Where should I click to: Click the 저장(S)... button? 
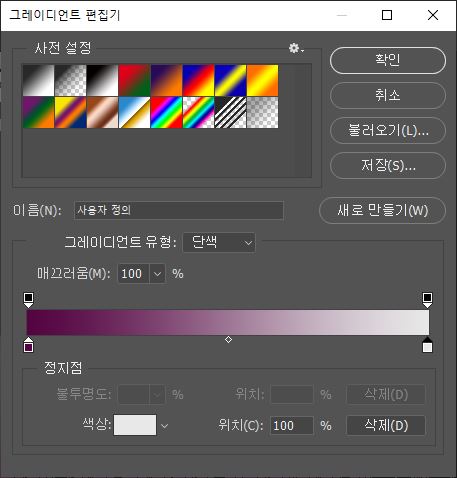coord(388,165)
